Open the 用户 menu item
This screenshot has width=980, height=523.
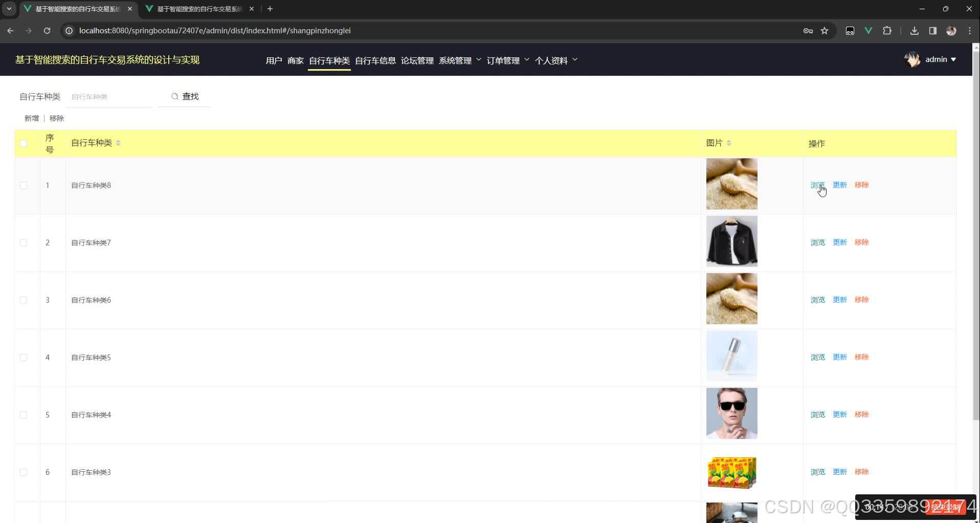[274, 60]
